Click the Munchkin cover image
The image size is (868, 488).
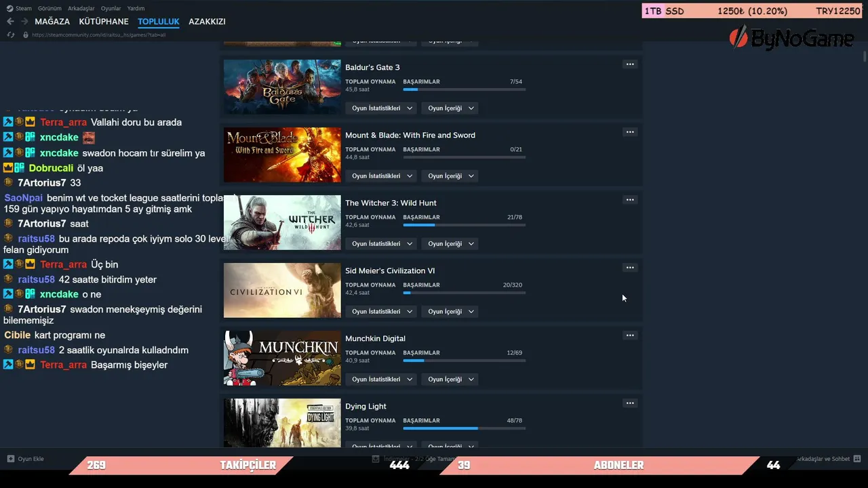[x=282, y=358]
